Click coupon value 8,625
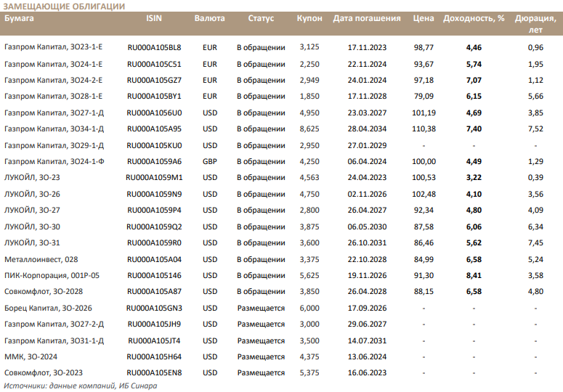563x392 pixels. [309, 129]
